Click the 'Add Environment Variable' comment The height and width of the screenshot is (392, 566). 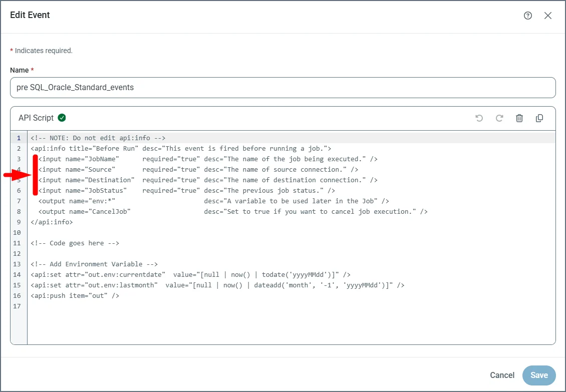pyautogui.click(x=94, y=264)
